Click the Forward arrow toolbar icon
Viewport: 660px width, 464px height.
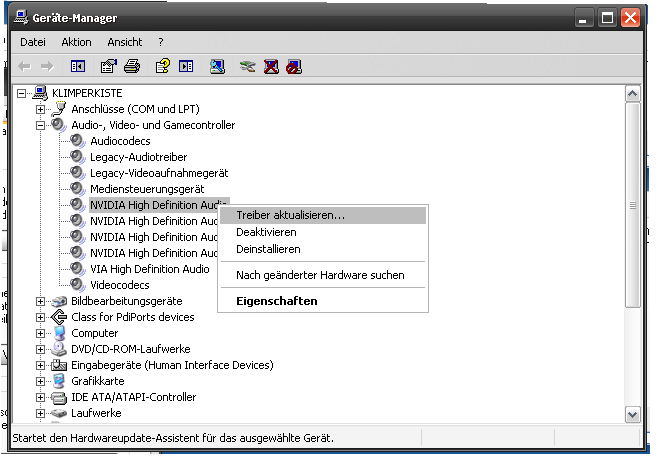click(x=47, y=67)
